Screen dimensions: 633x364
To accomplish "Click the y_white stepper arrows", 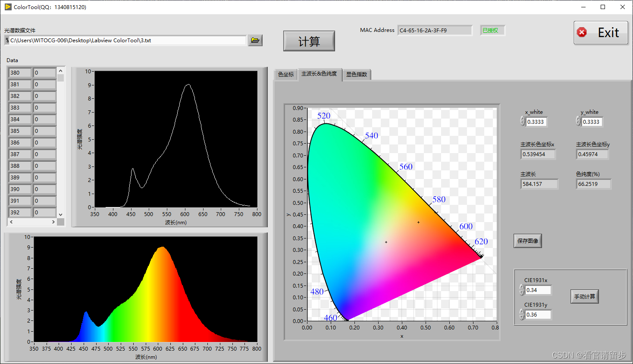I will pos(578,122).
